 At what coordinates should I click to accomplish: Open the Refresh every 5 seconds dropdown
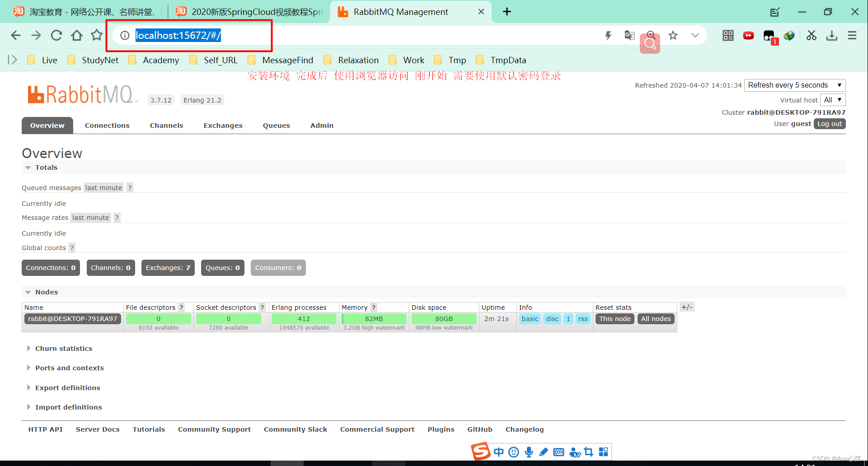[794, 85]
